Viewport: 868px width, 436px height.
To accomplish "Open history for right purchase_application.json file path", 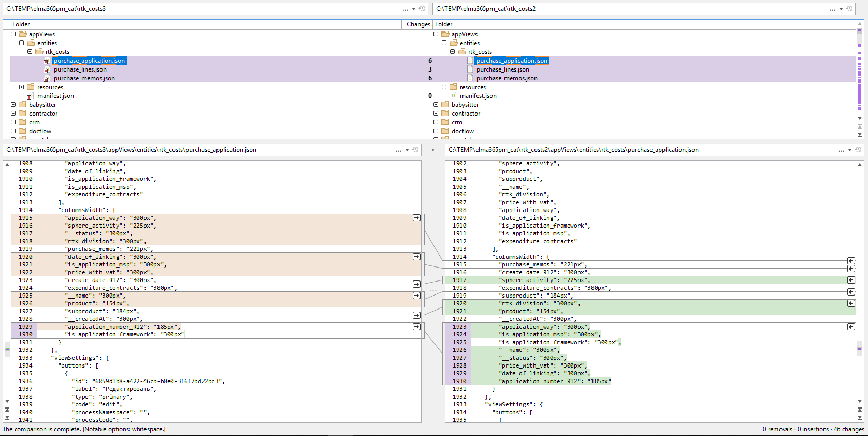I will pos(858,150).
